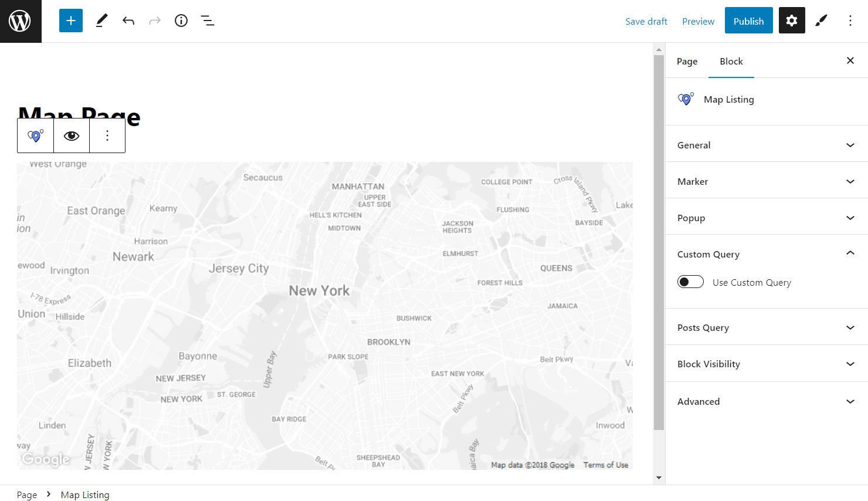
Task: Click Map Listing in the breadcrumb
Action: pyautogui.click(x=85, y=495)
